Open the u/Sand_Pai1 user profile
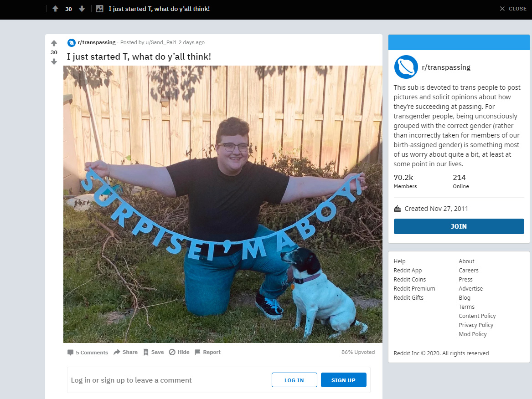532x399 pixels. coord(161,42)
